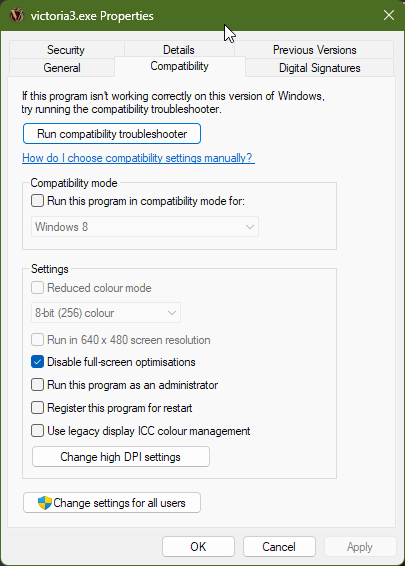Open the Details tab
Image resolution: width=405 pixels, height=566 pixels.
coord(179,49)
